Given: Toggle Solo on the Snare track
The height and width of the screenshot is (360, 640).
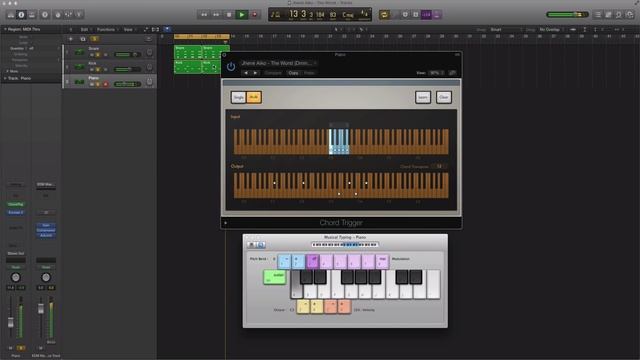Looking at the screenshot, I should pyautogui.click(x=98, y=55).
